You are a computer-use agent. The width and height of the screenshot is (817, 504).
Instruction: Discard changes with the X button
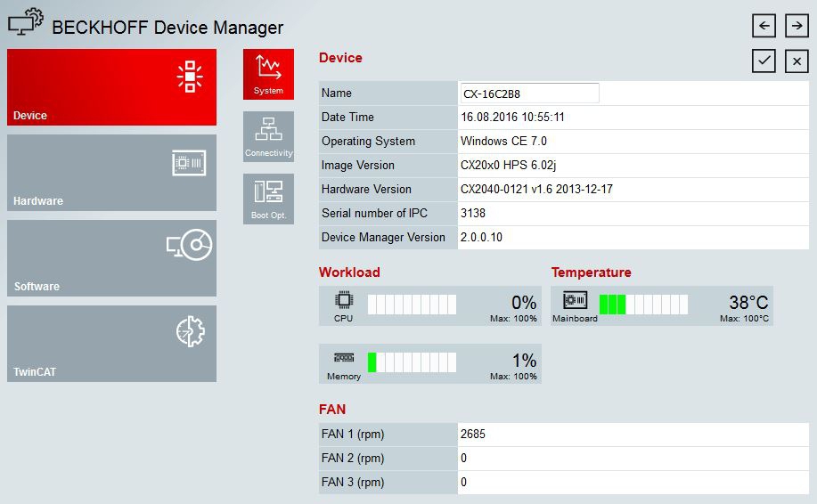point(797,61)
